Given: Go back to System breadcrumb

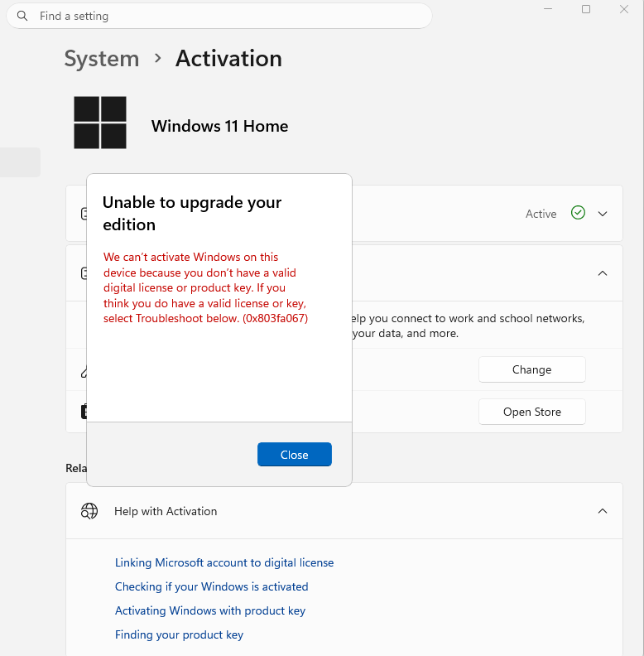Looking at the screenshot, I should pos(102,58).
